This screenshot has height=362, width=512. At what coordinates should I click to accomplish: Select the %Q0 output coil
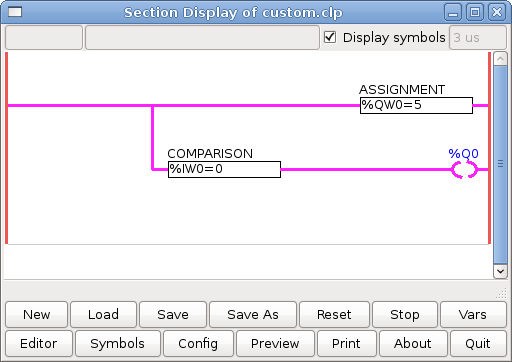(464, 170)
